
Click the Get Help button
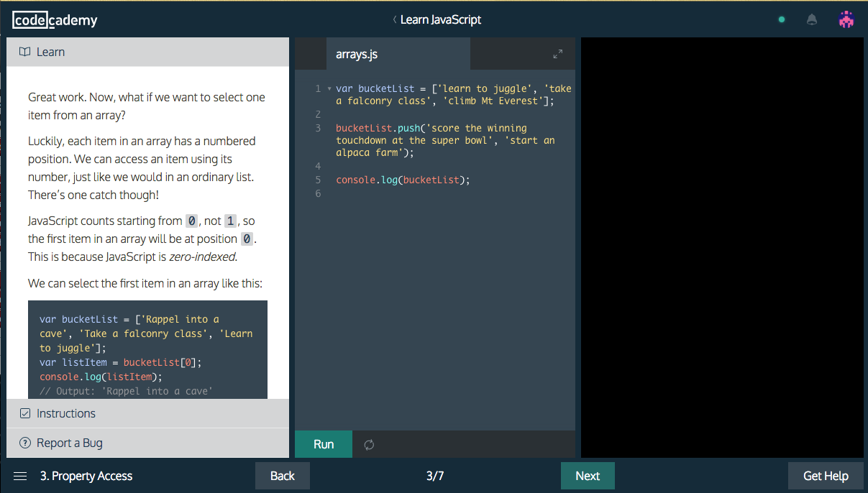click(x=826, y=476)
